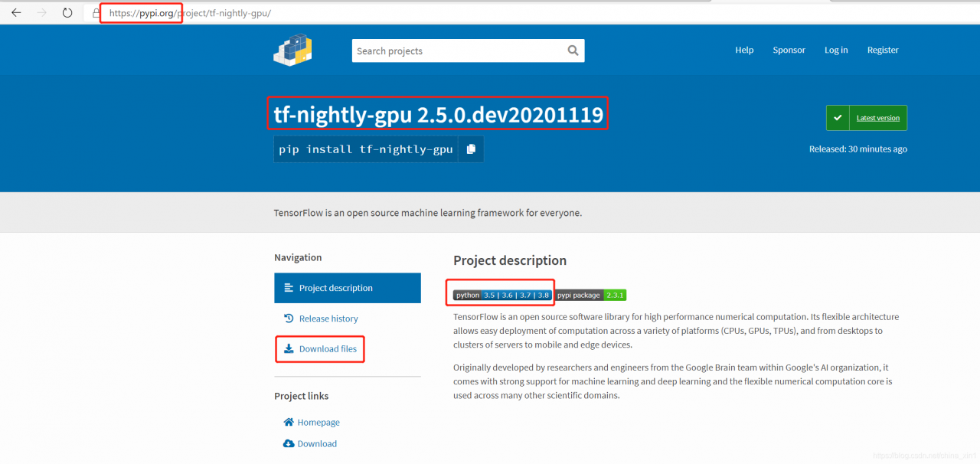Click the Project description heading
Viewport: 980px width, 464px height.
pos(510,260)
